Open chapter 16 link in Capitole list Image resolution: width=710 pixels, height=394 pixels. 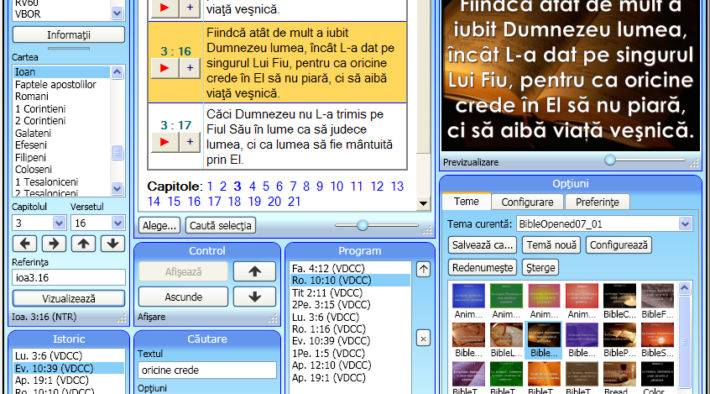coord(194,202)
